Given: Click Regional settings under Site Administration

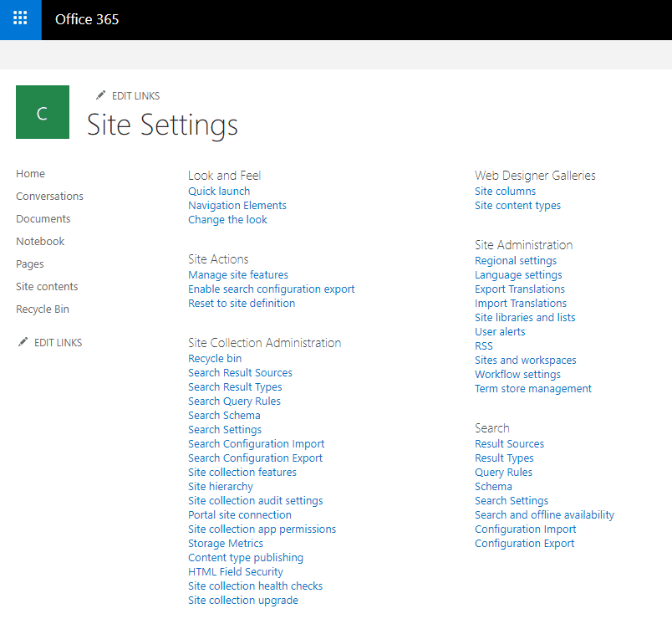Looking at the screenshot, I should point(516,261).
